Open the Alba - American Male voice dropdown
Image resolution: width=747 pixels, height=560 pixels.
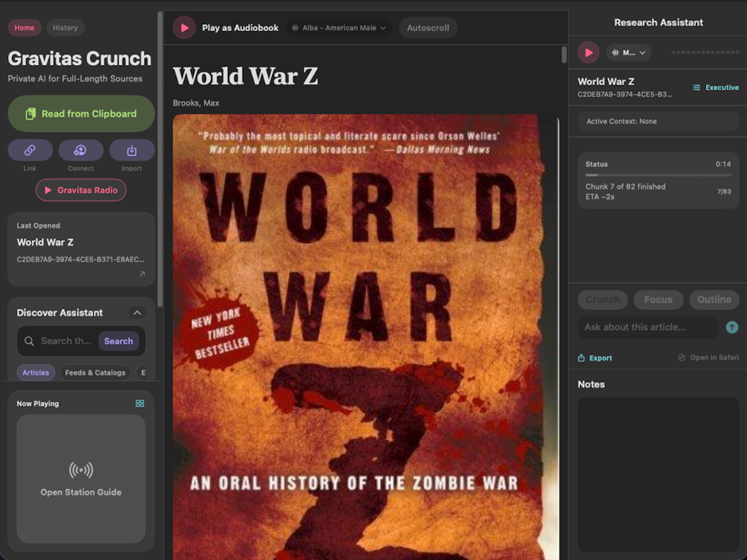pyautogui.click(x=339, y=28)
